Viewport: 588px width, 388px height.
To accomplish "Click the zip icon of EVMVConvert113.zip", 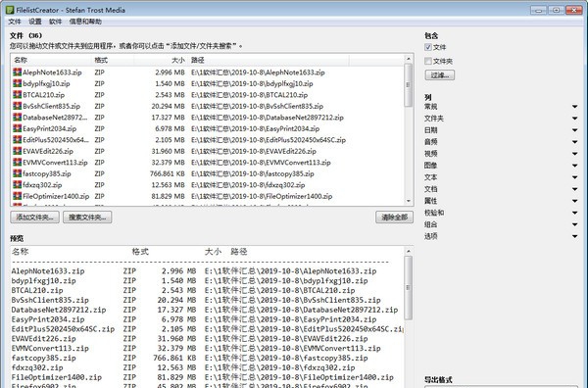I will pos(17,162).
